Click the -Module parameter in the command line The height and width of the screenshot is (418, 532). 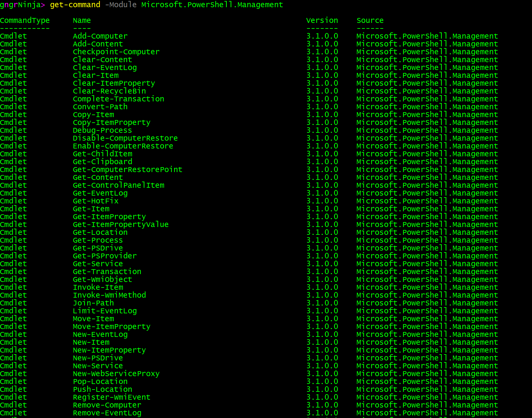[121, 5]
